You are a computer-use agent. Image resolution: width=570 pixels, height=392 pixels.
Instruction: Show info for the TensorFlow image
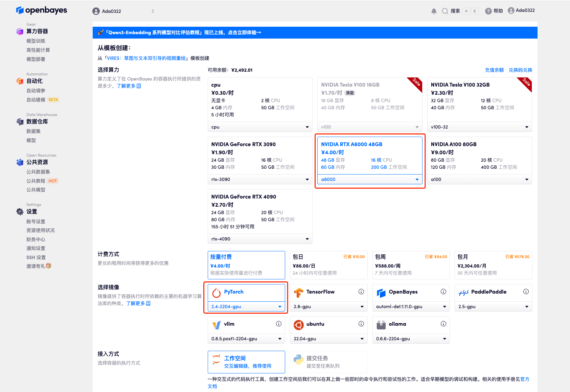point(361,292)
